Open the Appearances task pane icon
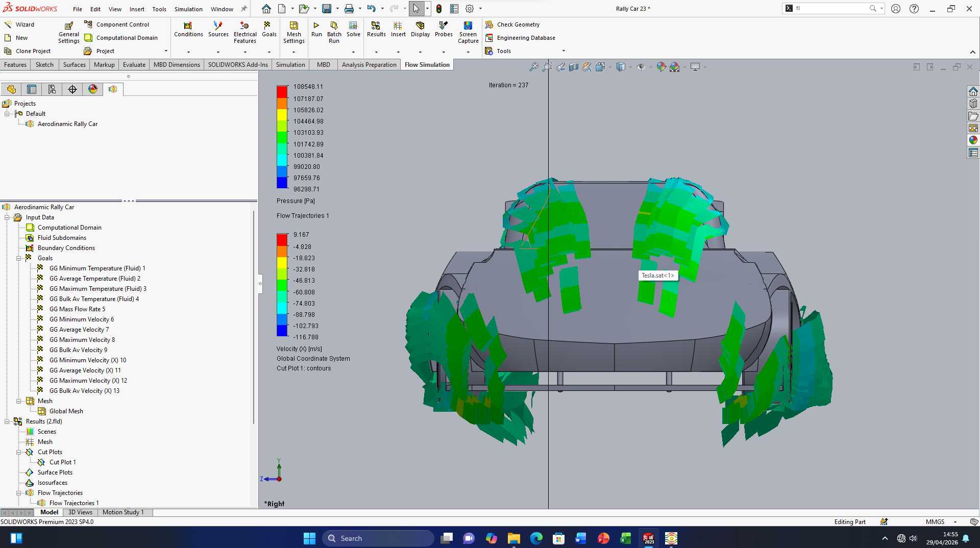Viewport: 980px width, 548px height. point(973,140)
